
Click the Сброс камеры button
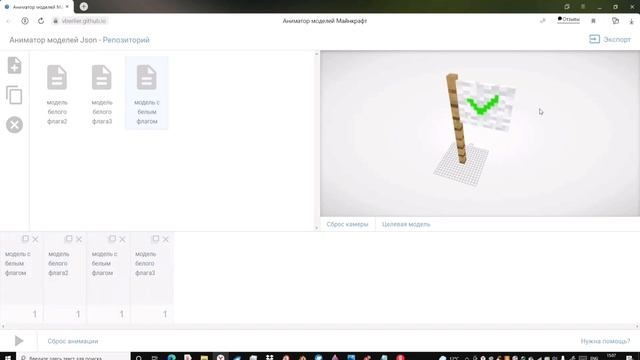347,224
